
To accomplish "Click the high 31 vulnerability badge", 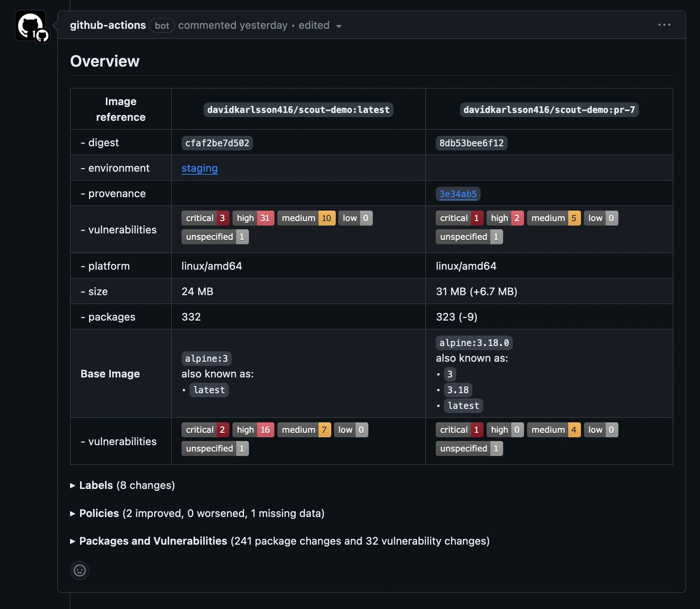I will pos(253,218).
